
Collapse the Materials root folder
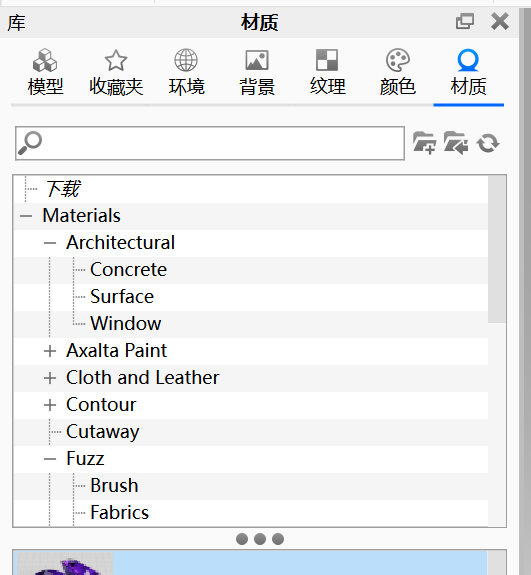point(26,216)
